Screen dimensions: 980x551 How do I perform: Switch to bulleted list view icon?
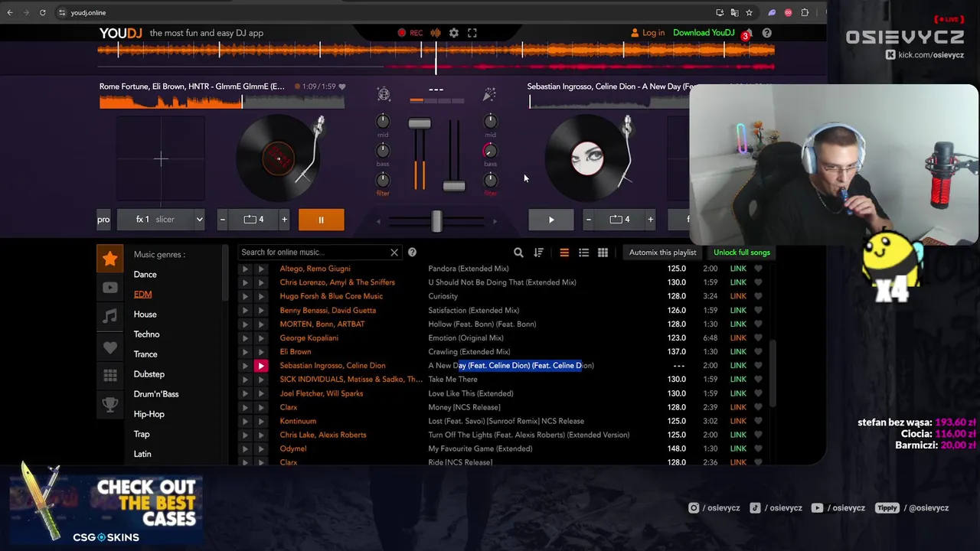583,253
